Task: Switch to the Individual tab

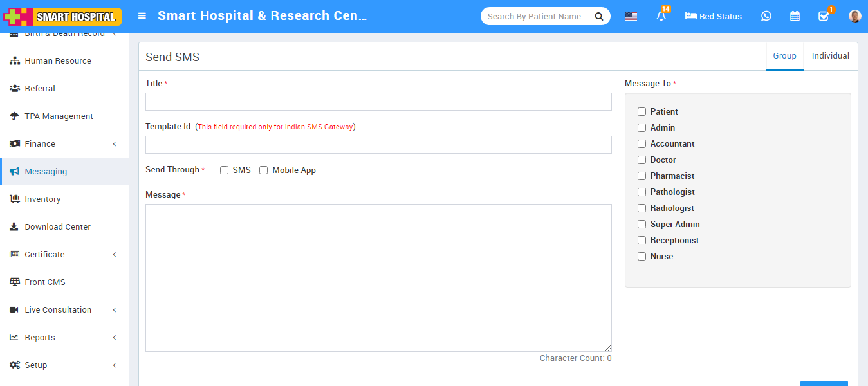Action: click(x=830, y=56)
